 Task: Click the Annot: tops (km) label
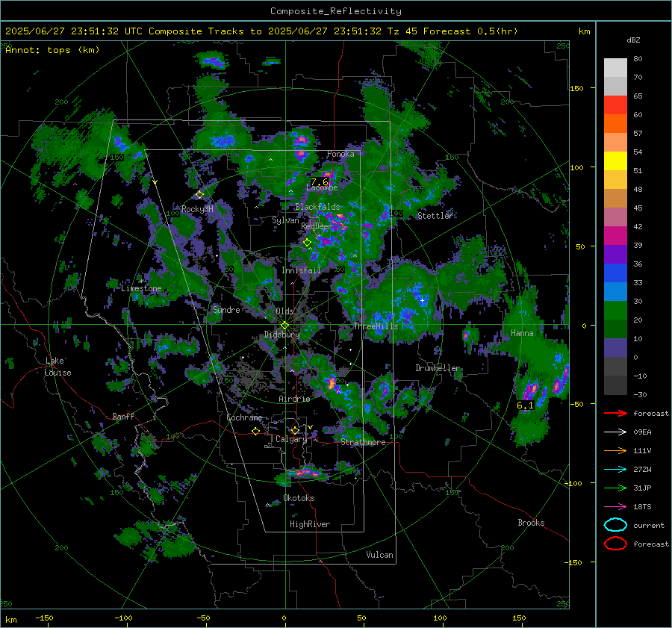pos(52,50)
